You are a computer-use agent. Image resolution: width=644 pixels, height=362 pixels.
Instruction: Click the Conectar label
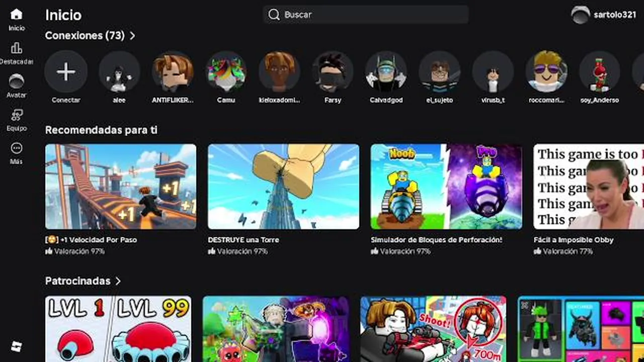[66, 100]
